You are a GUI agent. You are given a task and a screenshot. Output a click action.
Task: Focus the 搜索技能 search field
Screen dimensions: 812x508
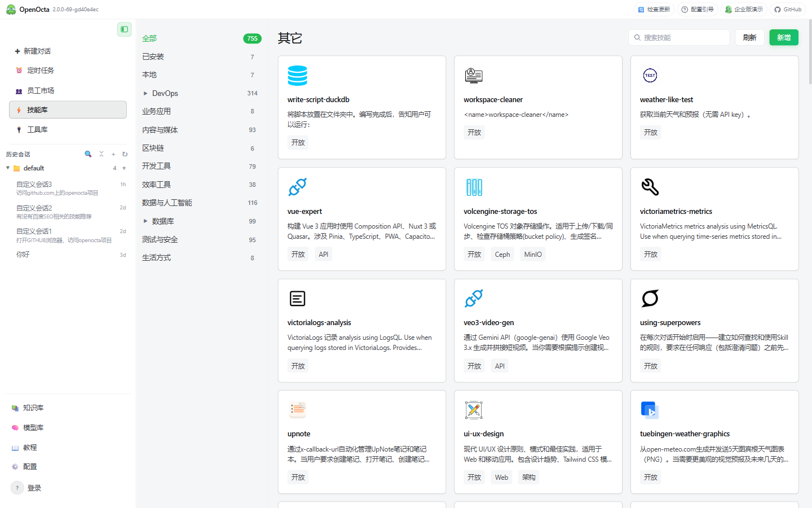[x=679, y=37]
